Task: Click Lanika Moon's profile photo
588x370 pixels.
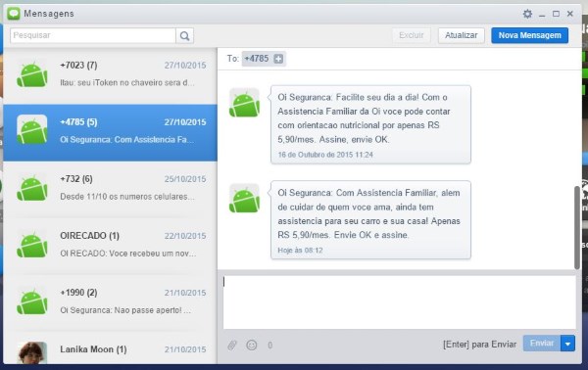Action: coord(32,352)
